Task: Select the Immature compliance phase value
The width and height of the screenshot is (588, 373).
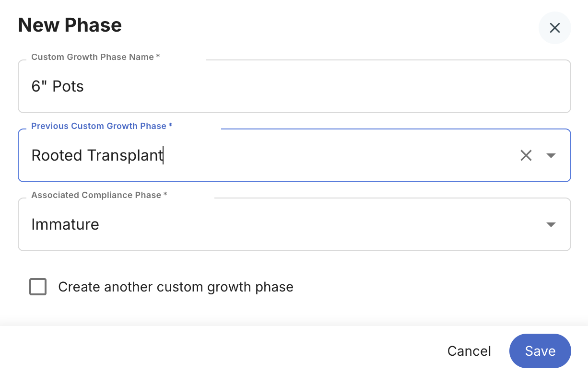Action: coord(65,224)
